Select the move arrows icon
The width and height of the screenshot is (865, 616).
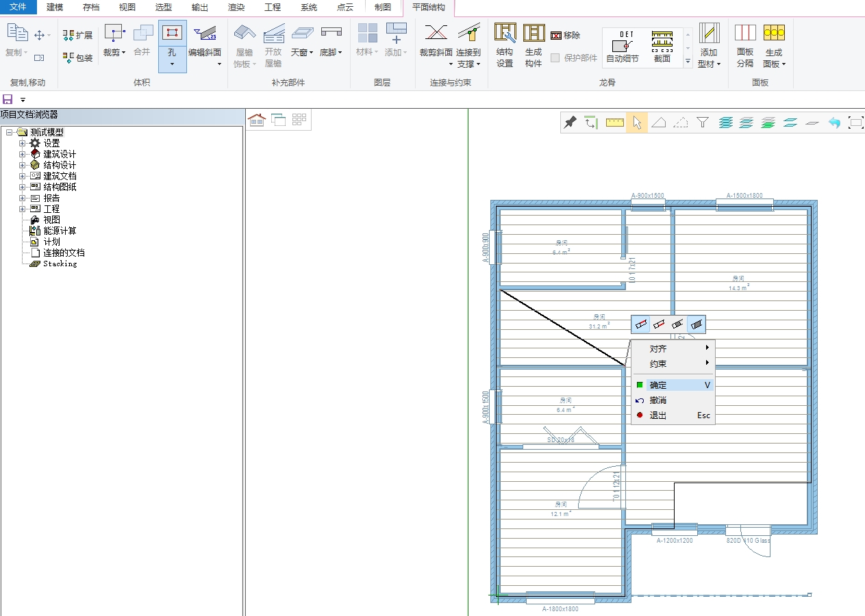pyautogui.click(x=39, y=35)
